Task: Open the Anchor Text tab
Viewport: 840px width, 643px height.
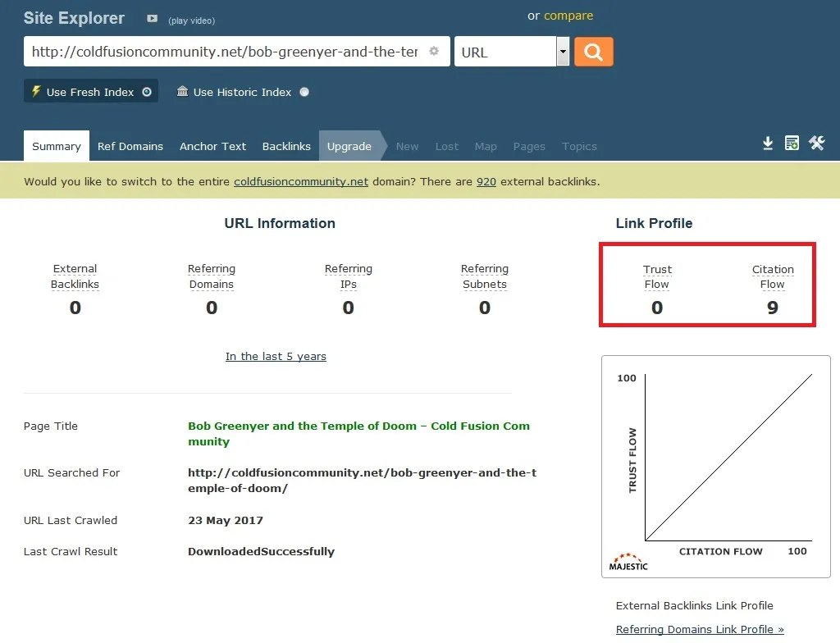Action: (x=212, y=146)
